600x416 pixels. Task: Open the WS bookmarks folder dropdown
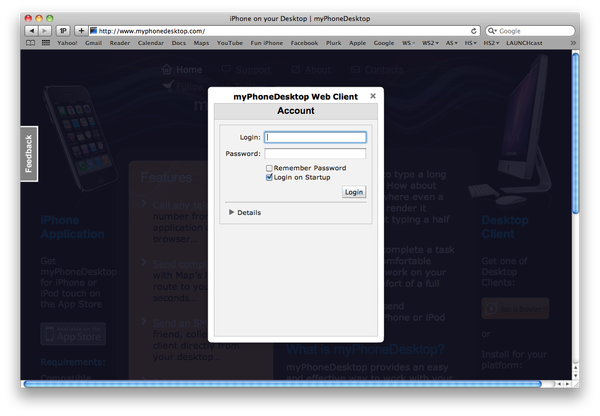408,43
